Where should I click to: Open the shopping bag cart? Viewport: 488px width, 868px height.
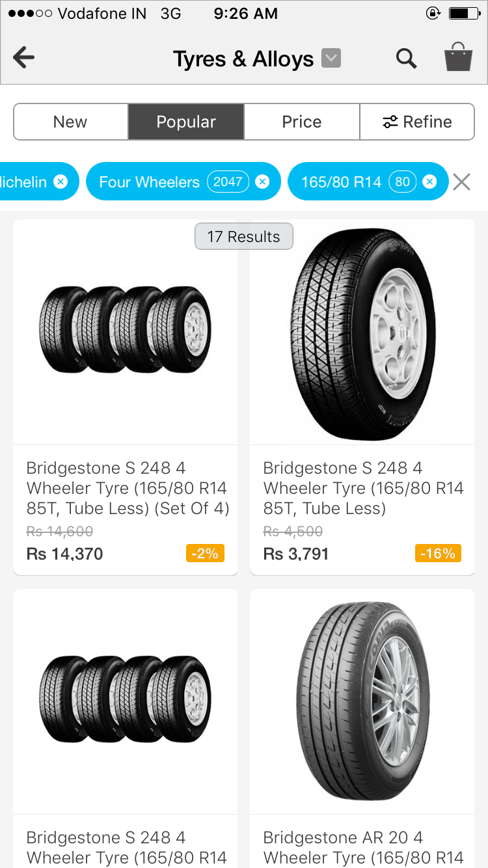pyautogui.click(x=458, y=57)
